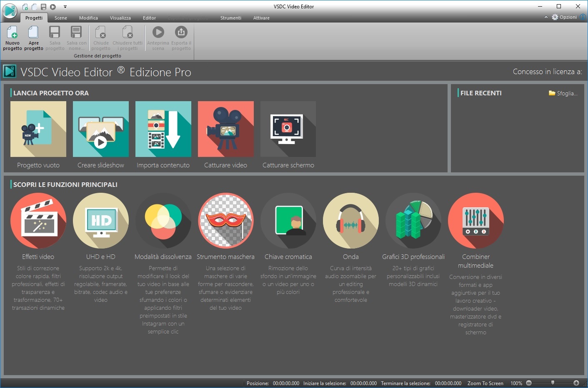Viewport: 588px width, 388px height.
Task: Click the VSDC logo beside the Edizione Pro header
Action: [10, 71]
